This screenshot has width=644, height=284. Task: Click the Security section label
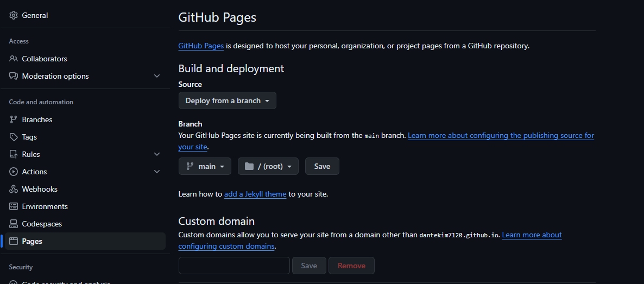click(21, 267)
